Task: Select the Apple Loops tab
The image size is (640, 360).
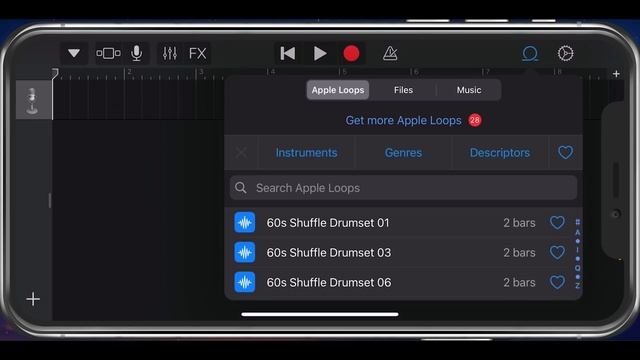Action: (x=338, y=90)
